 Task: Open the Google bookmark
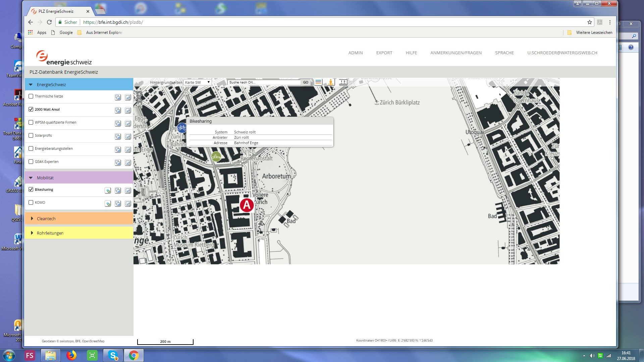[x=62, y=33]
